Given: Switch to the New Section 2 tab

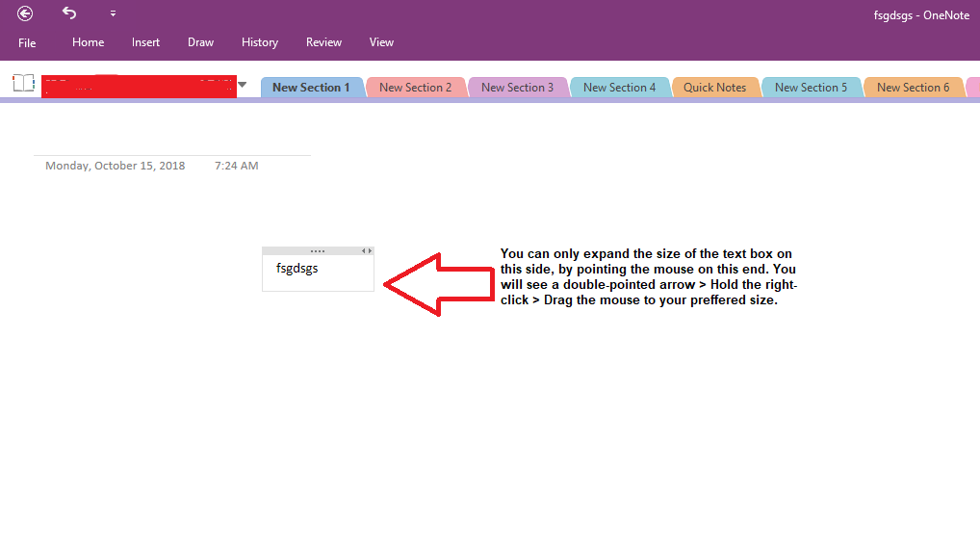Looking at the screenshot, I should point(416,88).
